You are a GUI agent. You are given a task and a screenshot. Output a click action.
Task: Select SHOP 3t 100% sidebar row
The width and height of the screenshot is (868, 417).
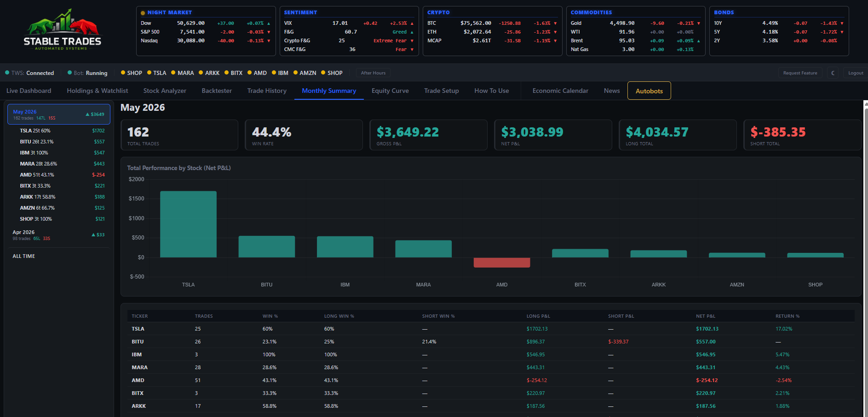click(62, 219)
